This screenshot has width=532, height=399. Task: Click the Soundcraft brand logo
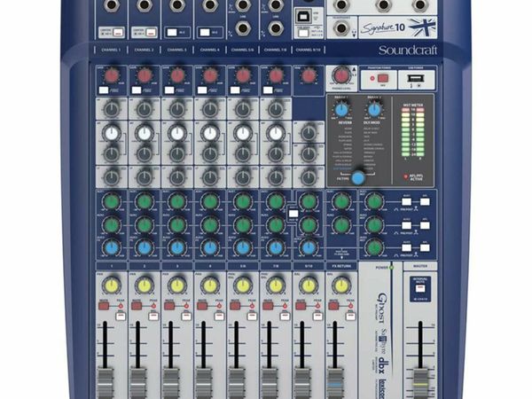coord(408,51)
